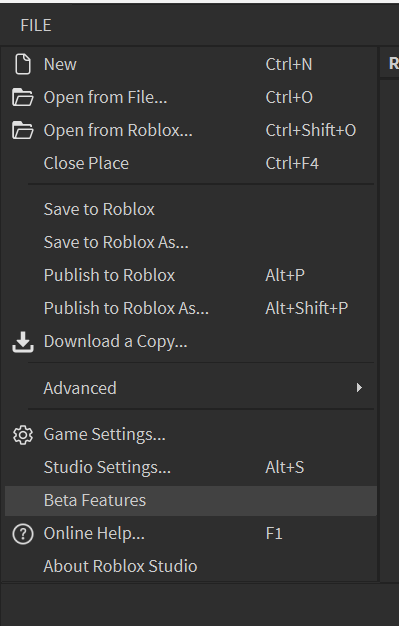Open the Advanced menu entry
This screenshot has height=626, width=399.
coord(191,388)
